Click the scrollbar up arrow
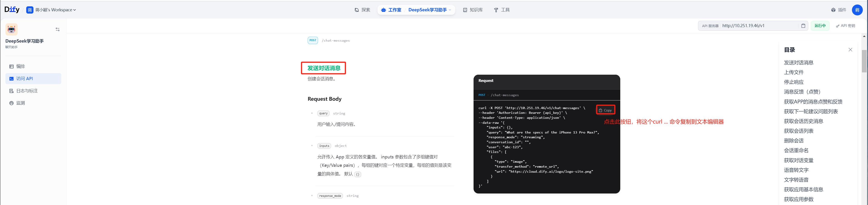Viewport: 868px width, 205px height. [x=864, y=36]
